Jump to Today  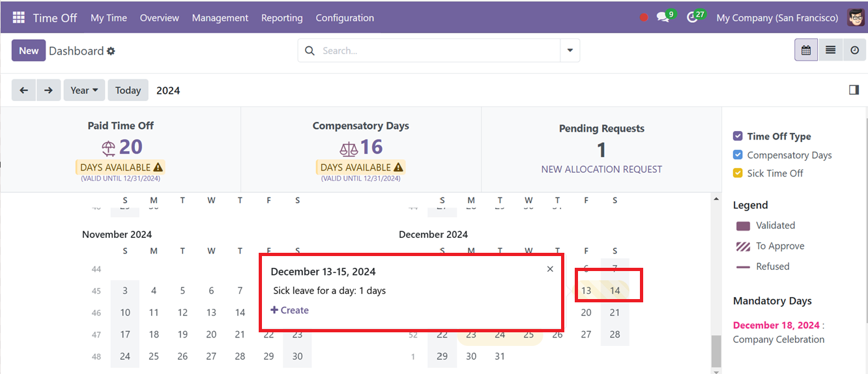pyautogui.click(x=128, y=90)
